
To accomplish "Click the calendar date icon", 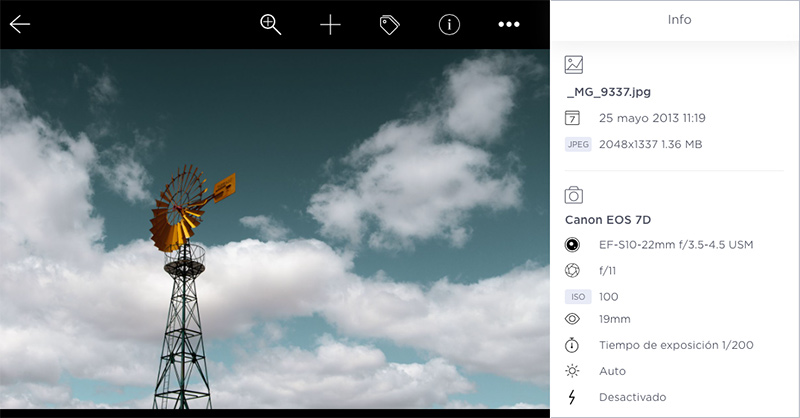I will 572,118.
